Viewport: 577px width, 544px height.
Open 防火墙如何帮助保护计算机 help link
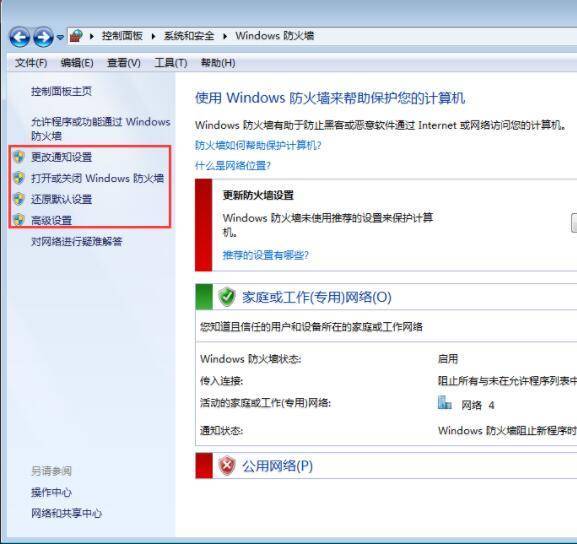click(x=258, y=146)
